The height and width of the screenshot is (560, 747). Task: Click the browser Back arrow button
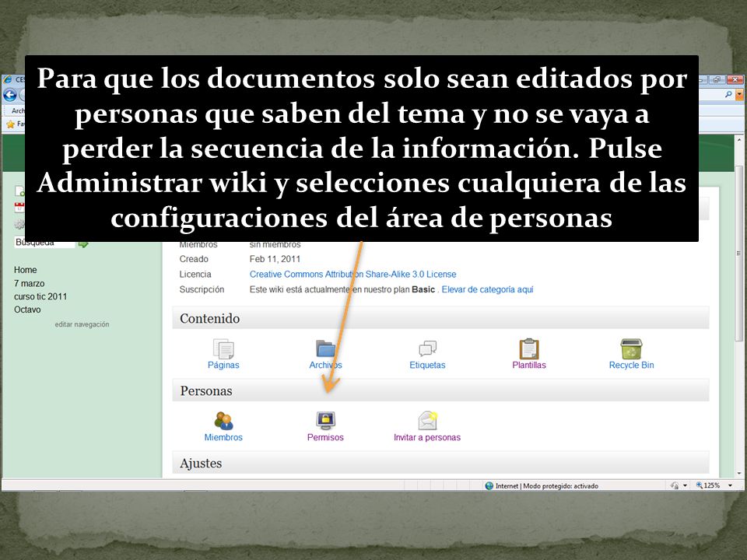pos(10,95)
